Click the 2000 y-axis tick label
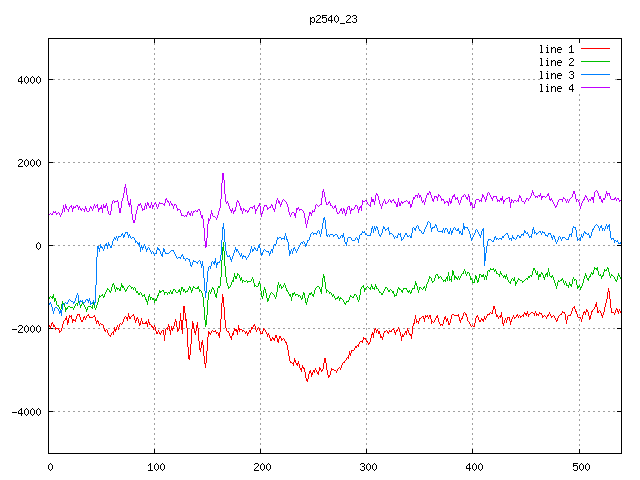640x480 pixels. 27,163
